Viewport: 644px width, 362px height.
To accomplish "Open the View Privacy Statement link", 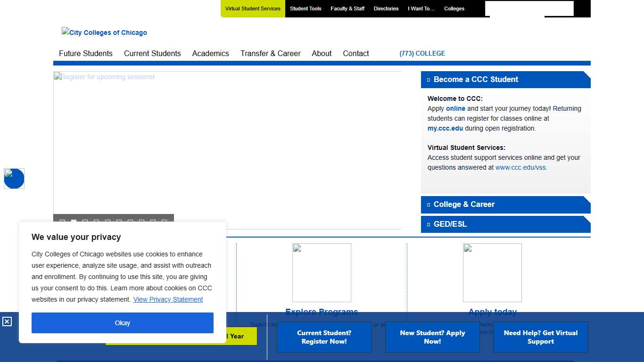I will coord(168,299).
